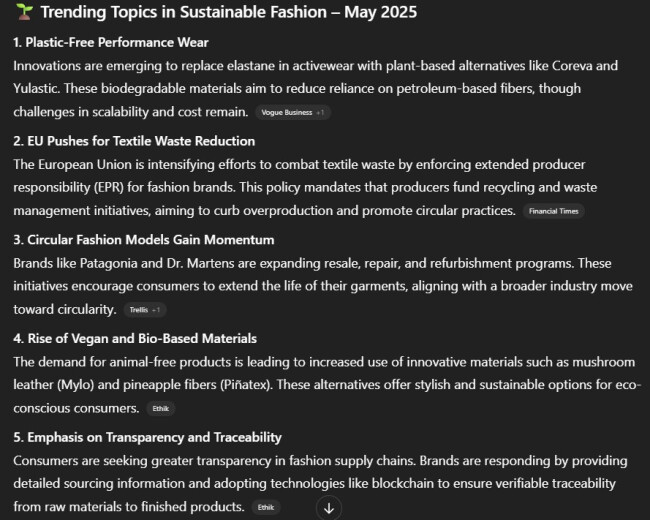Viewport: 650px width, 520px height.
Task: Open the Financial Times source citation
Action: tap(553, 211)
